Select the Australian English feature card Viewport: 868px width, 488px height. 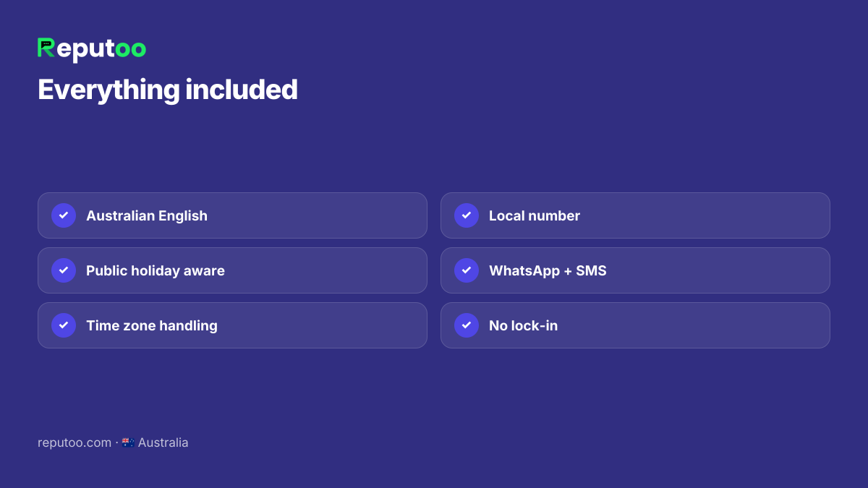tap(232, 215)
